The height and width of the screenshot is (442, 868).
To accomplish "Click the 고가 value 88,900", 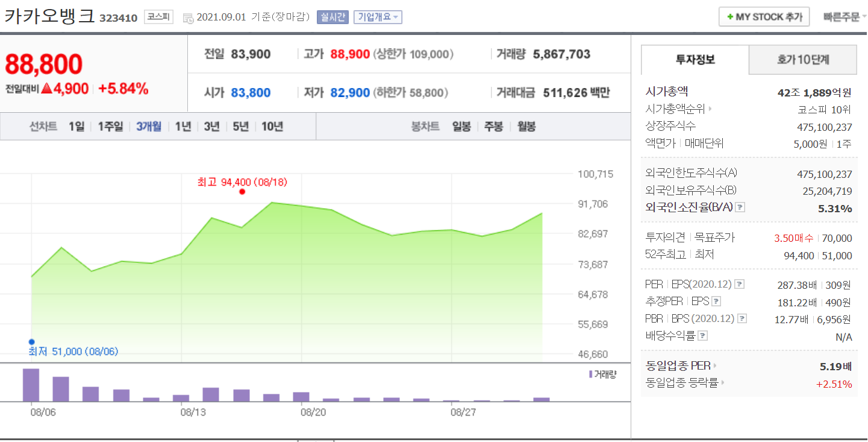I will (350, 54).
